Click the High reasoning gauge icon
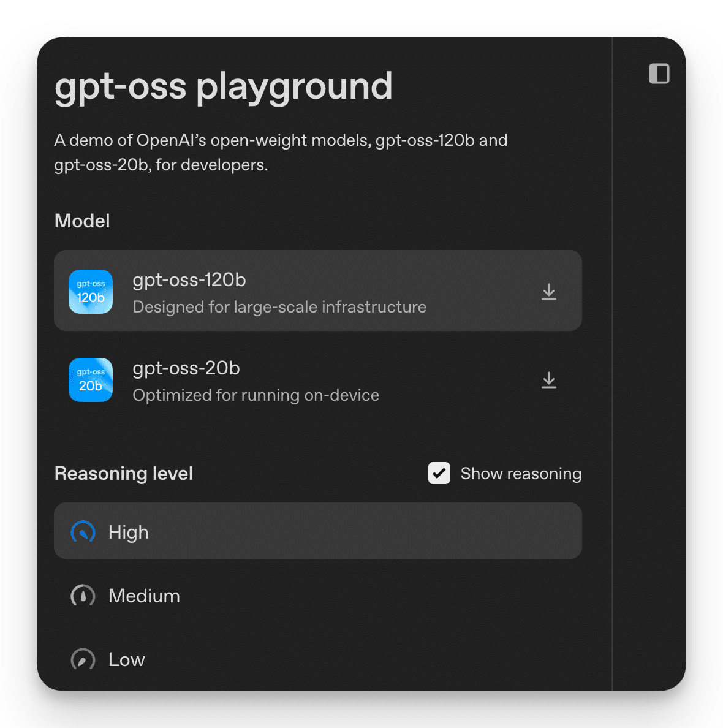This screenshot has width=723, height=728. (83, 532)
